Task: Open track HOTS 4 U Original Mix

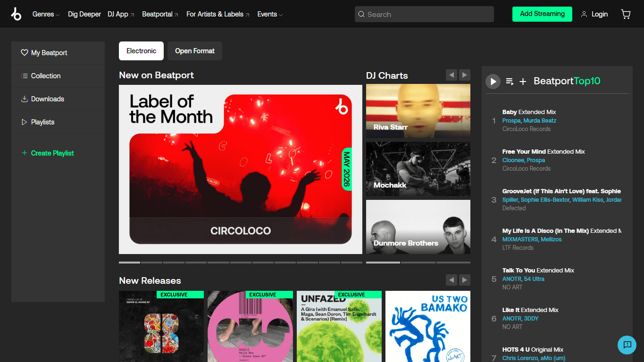Action: click(533, 350)
